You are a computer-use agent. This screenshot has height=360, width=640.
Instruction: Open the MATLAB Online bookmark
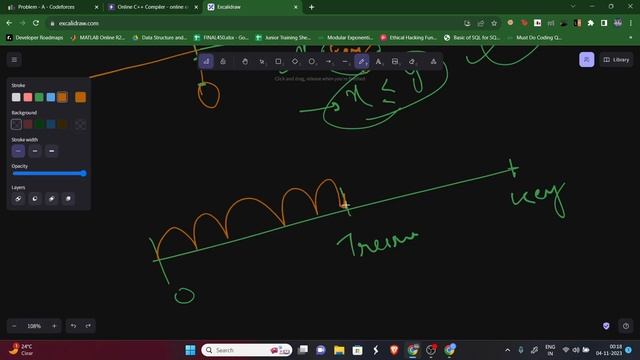(98, 38)
